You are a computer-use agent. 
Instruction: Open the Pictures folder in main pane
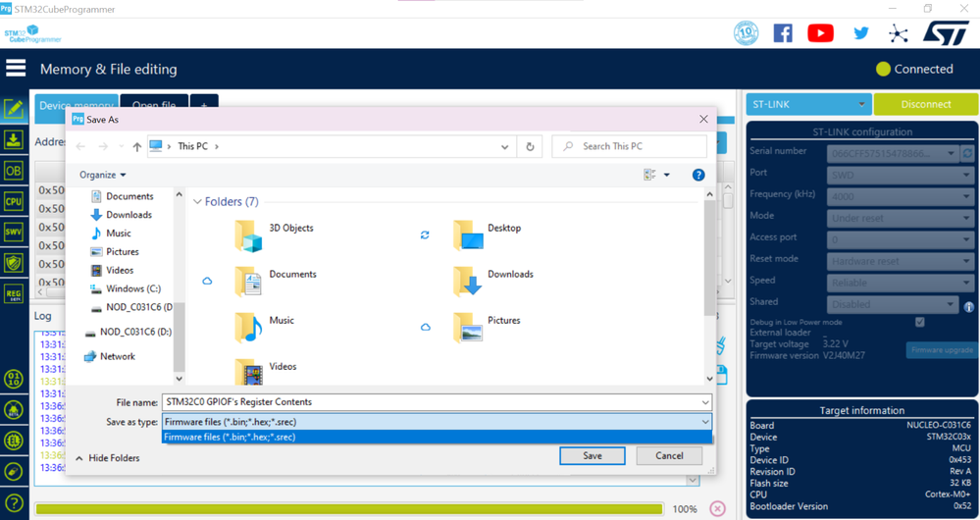[487, 328]
